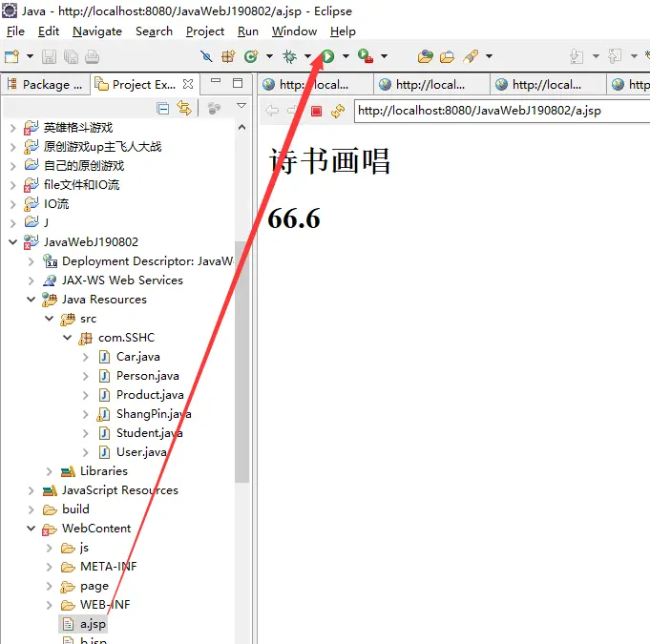Open the Debug dropdown arrow
The image size is (650, 644).
(x=307, y=56)
